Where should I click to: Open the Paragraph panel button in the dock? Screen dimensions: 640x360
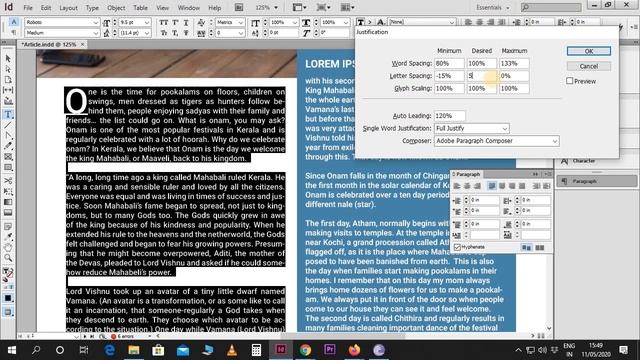point(596,181)
